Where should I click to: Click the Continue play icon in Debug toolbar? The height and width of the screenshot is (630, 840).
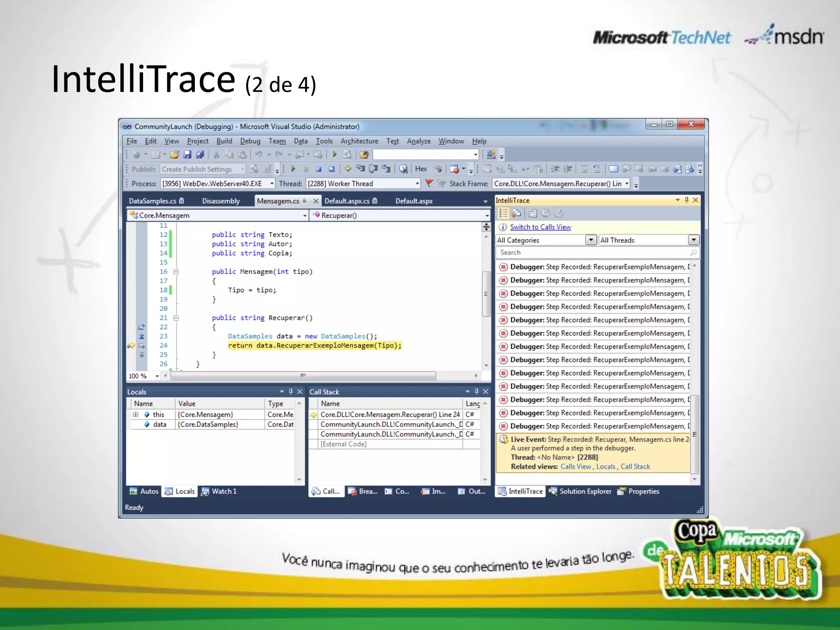[293, 169]
